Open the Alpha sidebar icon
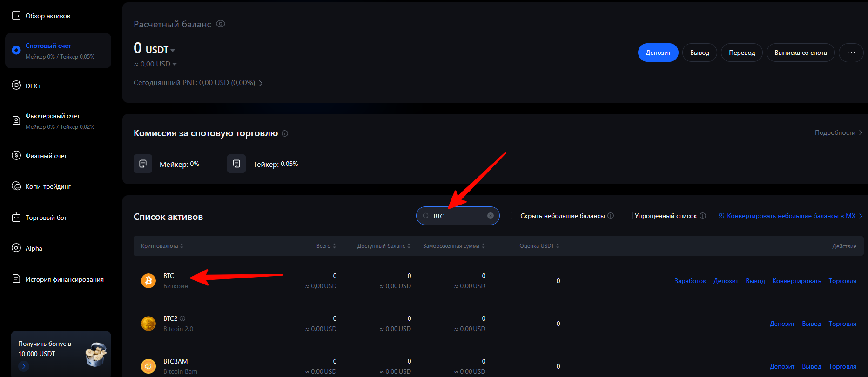Viewport: 868px width, 377px height. click(x=16, y=248)
